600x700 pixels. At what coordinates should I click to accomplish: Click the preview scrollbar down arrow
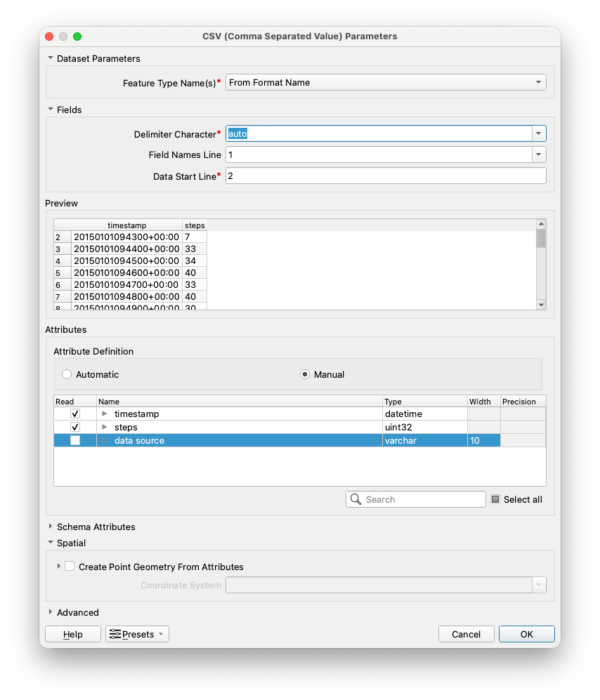541,305
